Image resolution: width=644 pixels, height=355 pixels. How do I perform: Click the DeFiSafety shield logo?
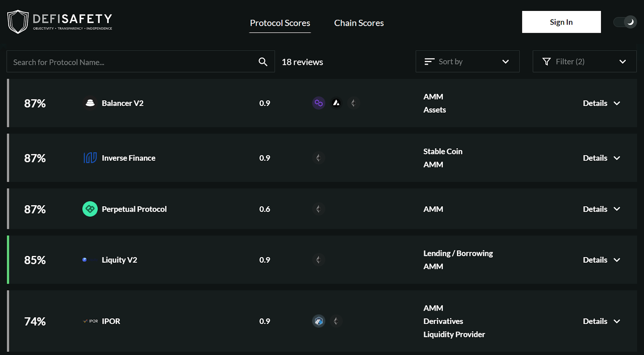18,22
